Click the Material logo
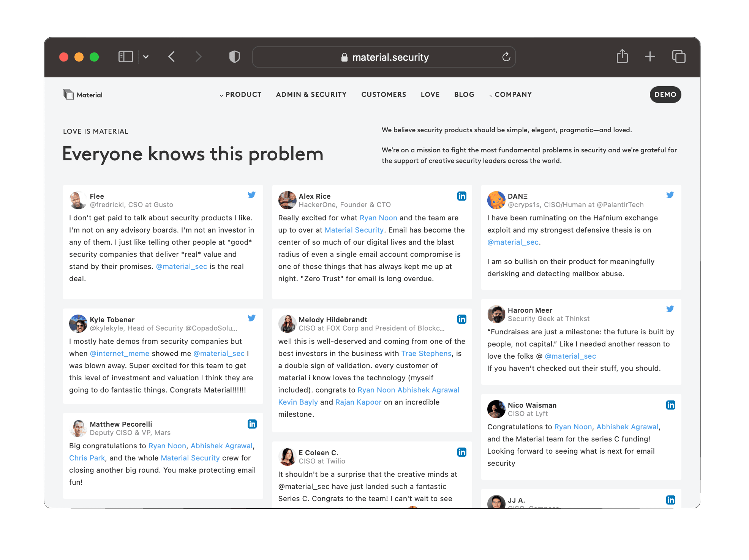The height and width of the screenshot is (560, 749). (83, 95)
